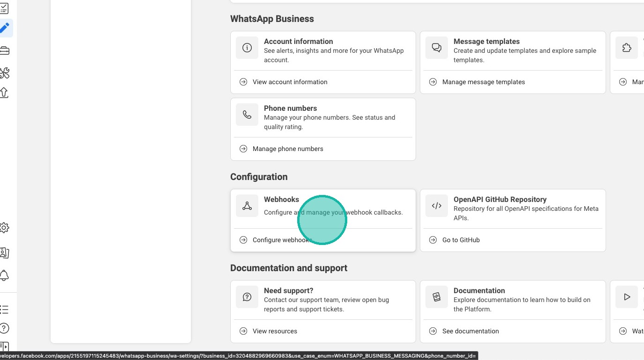This screenshot has height=360, width=644.
Task: Open the View resources link
Action: pyautogui.click(x=275, y=331)
